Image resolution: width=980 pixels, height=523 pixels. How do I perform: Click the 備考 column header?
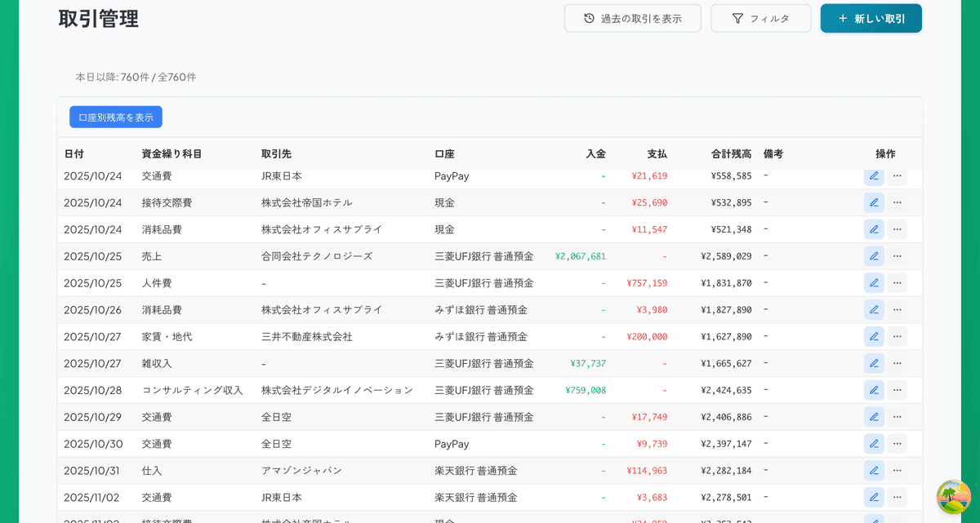tap(773, 153)
